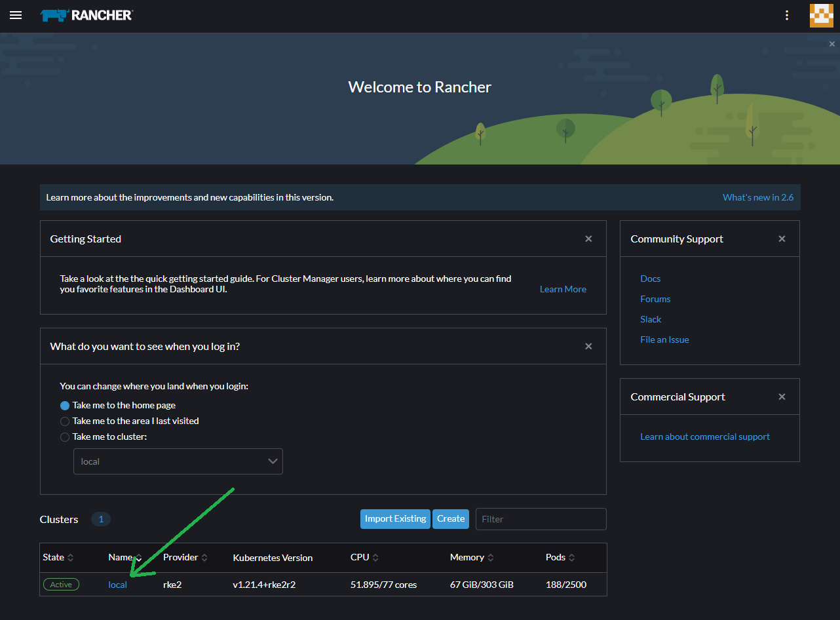Click the clusters count badge
This screenshot has height=620, width=840.
coord(101,519)
